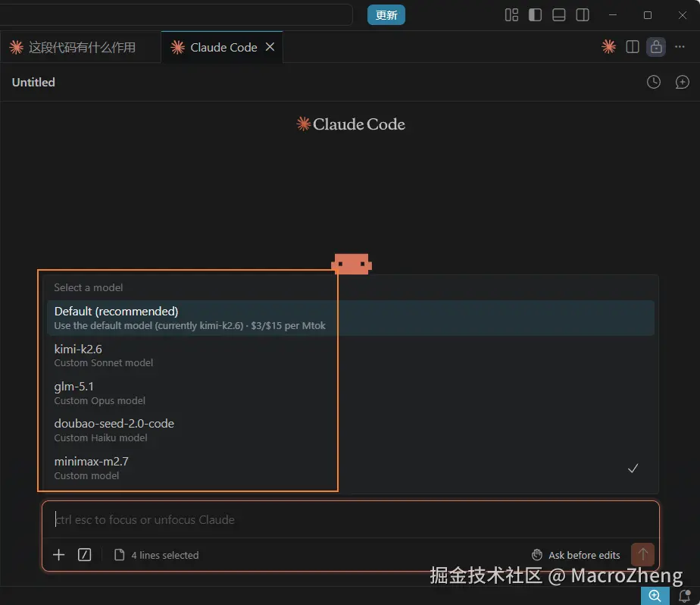Choose the minimax-m2.7 custom model
This screenshot has width=700, height=605.
[351, 468]
